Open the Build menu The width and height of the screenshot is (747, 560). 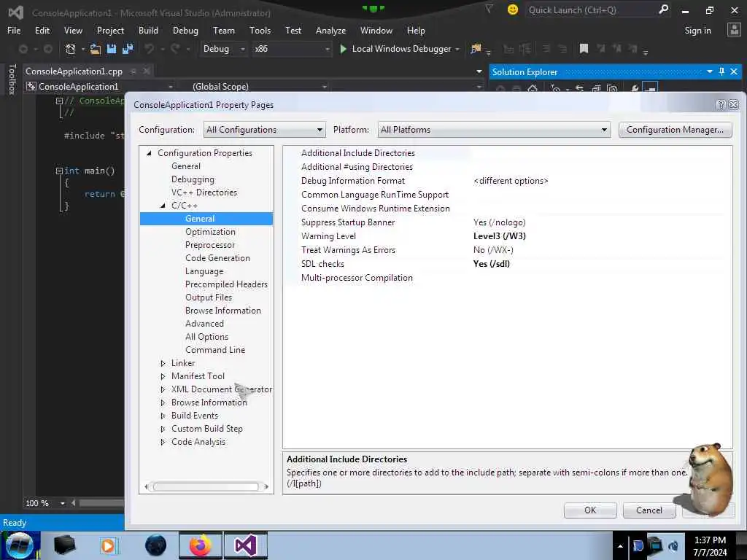coord(148,30)
